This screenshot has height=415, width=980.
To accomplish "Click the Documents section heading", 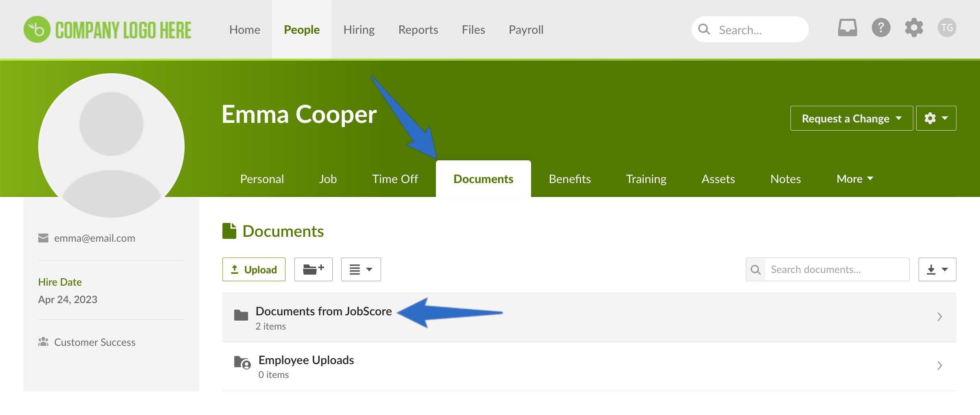I will [x=283, y=231].
